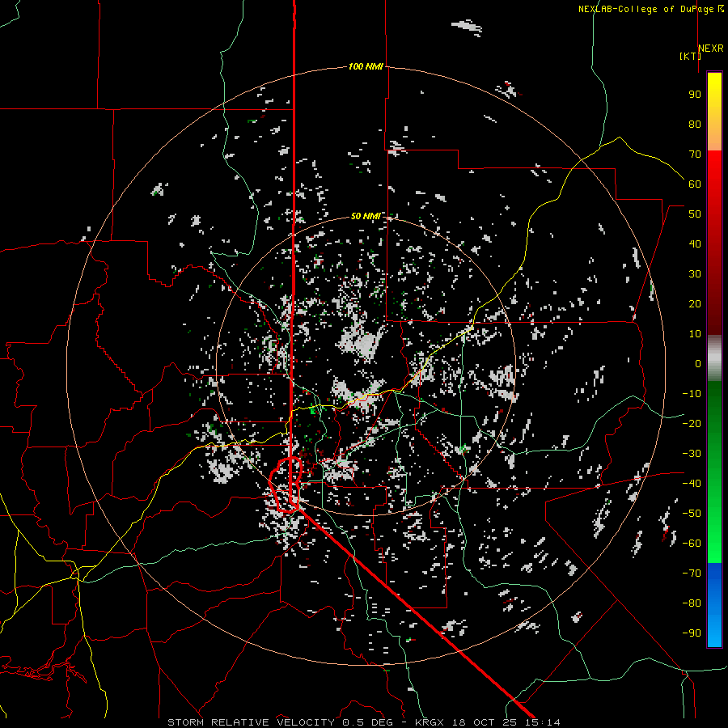Click the -10 value on velocity scale
The image size is (728, 728).
692,394
